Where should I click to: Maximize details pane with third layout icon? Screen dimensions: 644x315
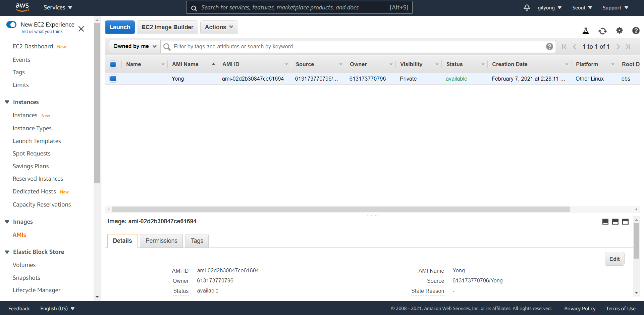tap(625, 222)
